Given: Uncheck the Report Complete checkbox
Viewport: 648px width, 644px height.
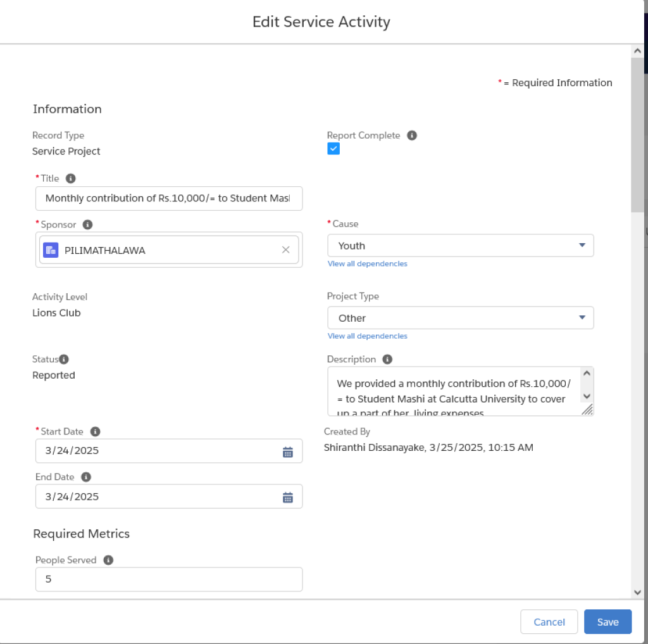Looking at the screenshot, I should 333,148.
